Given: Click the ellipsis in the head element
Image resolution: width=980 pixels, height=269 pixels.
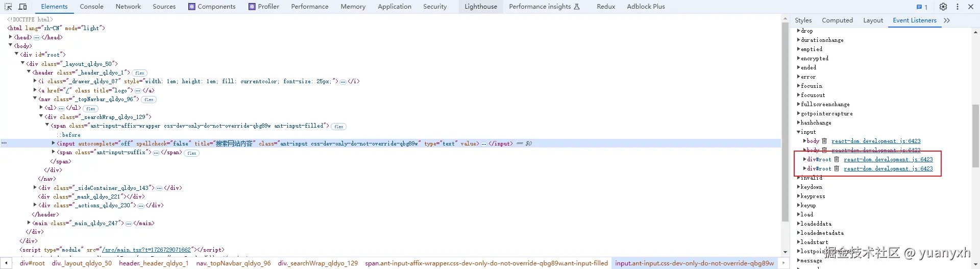Looking at the screenshot, I should point(37,38).
